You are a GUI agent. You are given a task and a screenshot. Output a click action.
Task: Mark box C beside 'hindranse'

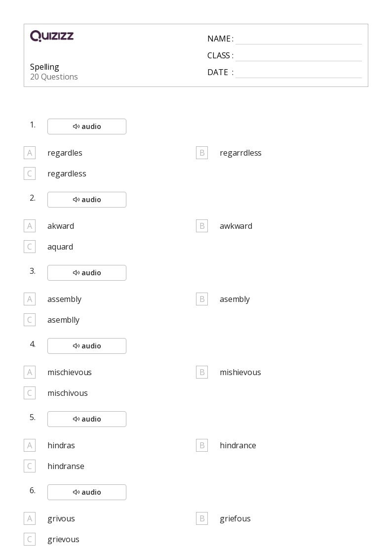click(30, 466)
